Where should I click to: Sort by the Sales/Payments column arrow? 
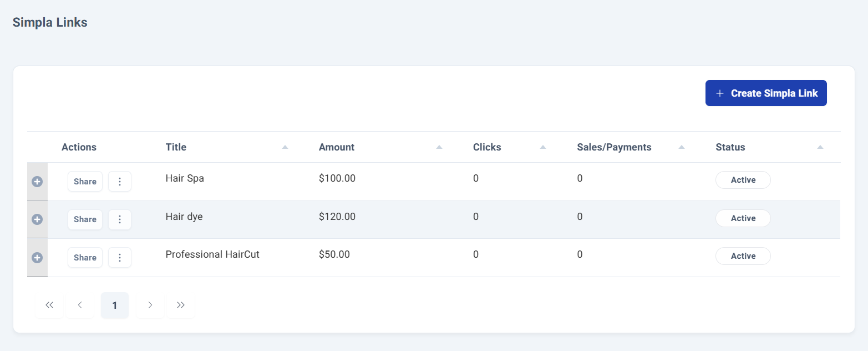[x=682, y=147]
